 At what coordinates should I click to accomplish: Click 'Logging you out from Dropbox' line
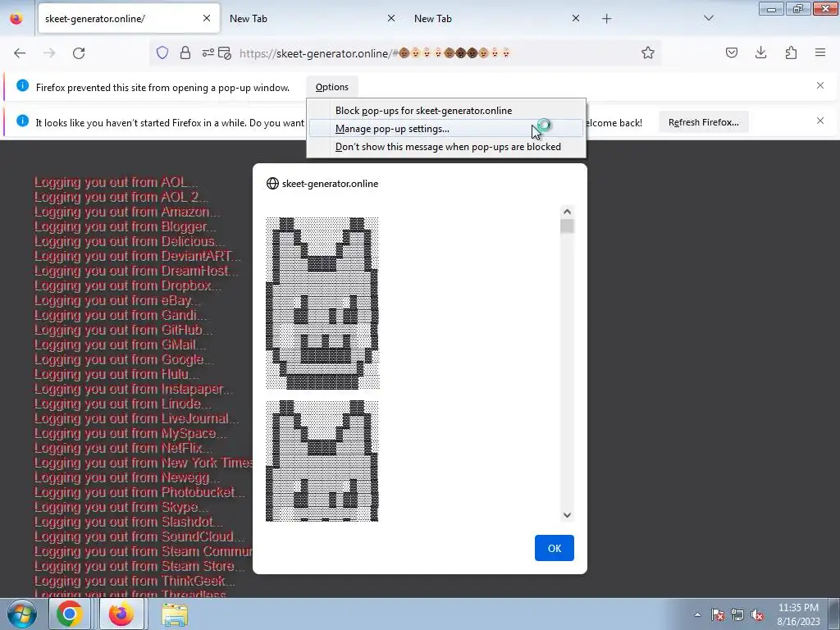(x=128, y=285)
